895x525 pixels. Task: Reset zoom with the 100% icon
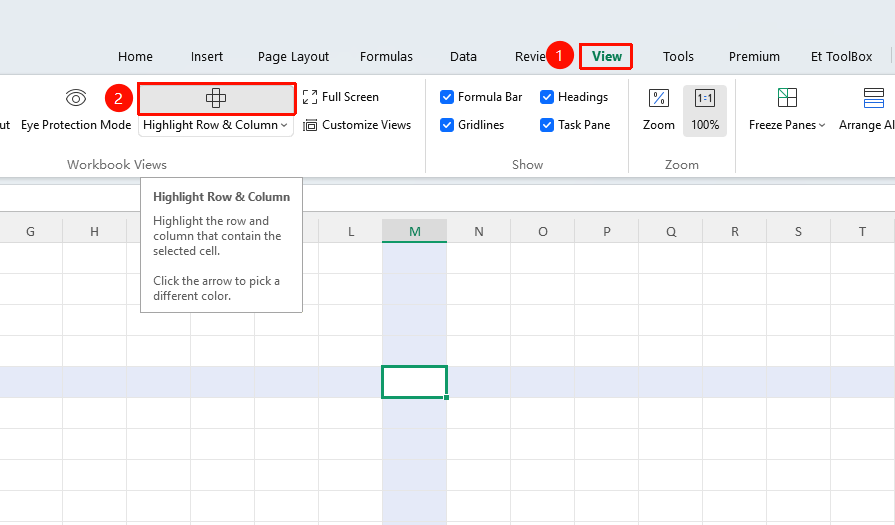(705, 98)
